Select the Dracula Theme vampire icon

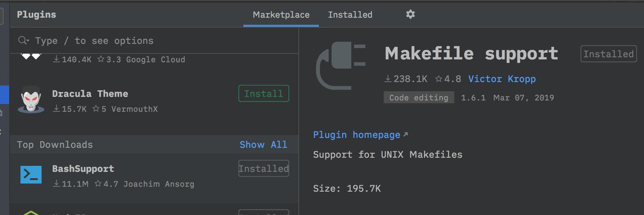(x=31, y=101)
